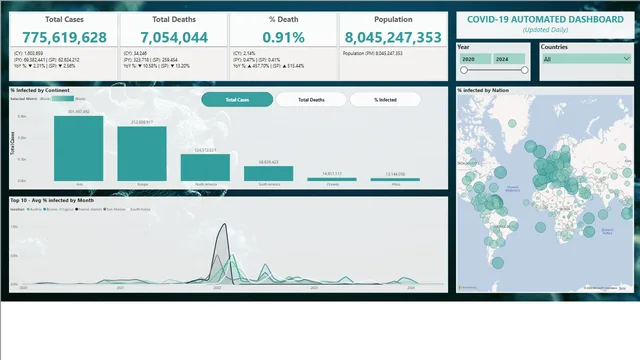Click the Selected Metric gradient legend swatch
Screen dimensions: 640x360
click(x=63, y=99)
